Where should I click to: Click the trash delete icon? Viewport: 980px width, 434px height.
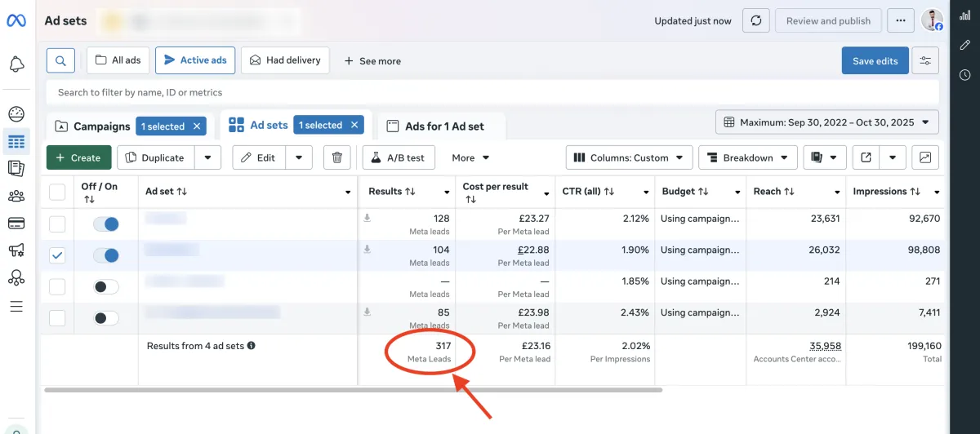click(337, 157)
